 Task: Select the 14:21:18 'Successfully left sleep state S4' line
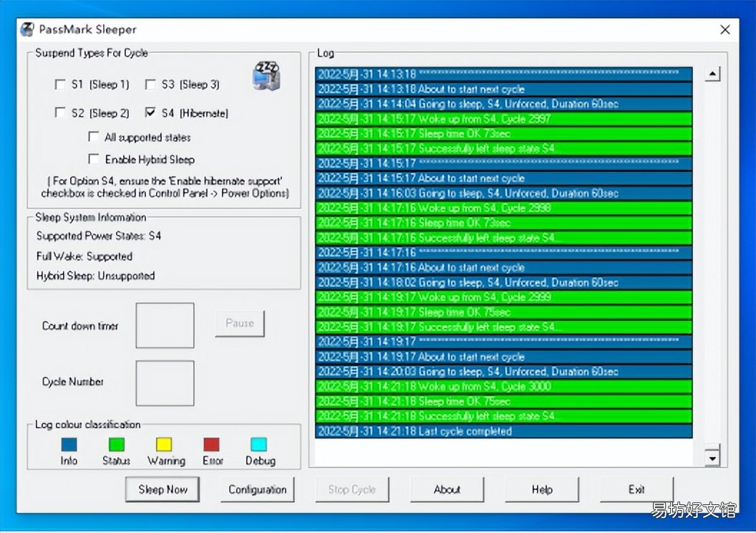click(x=504, y=416)
